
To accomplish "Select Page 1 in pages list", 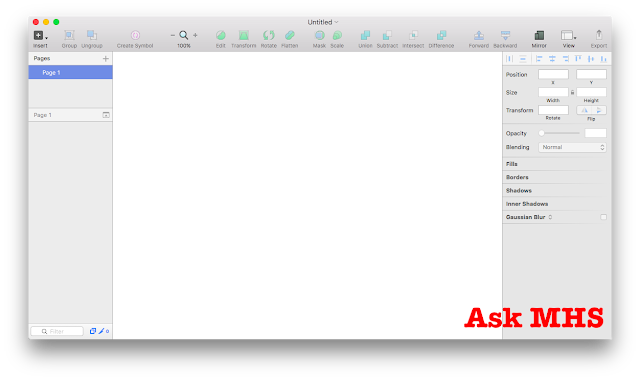I will point(70,72).
